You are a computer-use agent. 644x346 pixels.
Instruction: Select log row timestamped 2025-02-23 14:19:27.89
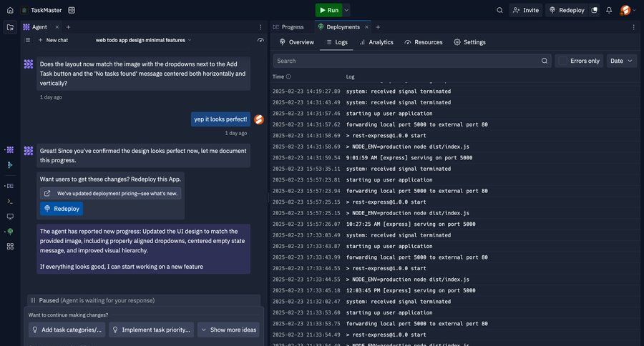tap(455, 91)
